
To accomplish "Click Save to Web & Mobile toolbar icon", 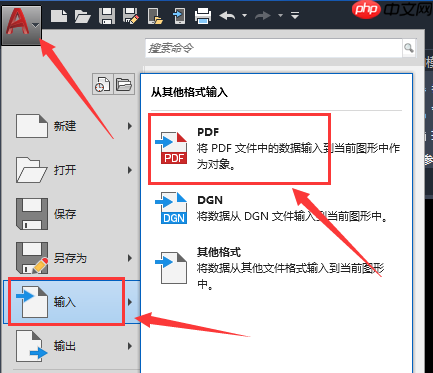I will (179, 16).
